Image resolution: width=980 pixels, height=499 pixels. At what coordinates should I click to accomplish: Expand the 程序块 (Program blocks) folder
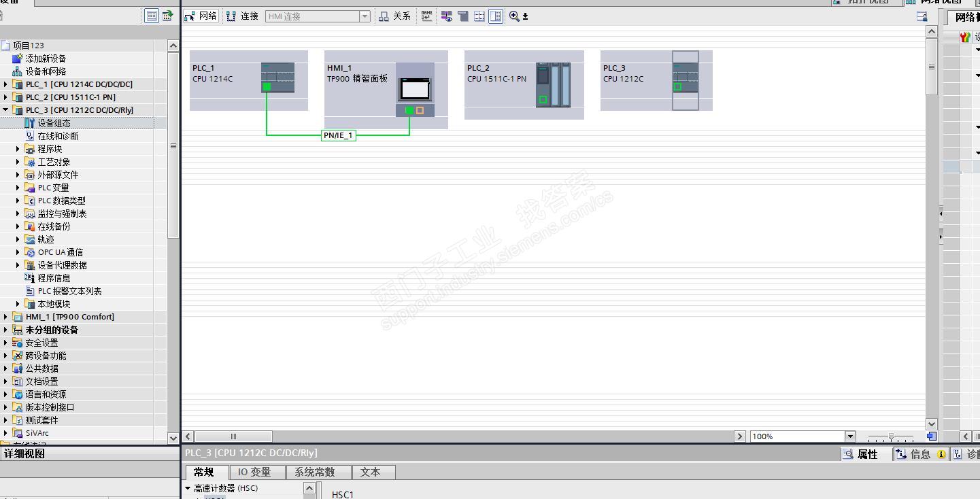click(x=18, y=149)
